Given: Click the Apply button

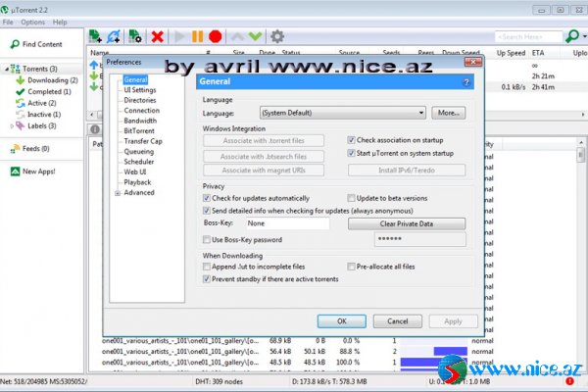Looking at the screenshot, I should [453, 321].
